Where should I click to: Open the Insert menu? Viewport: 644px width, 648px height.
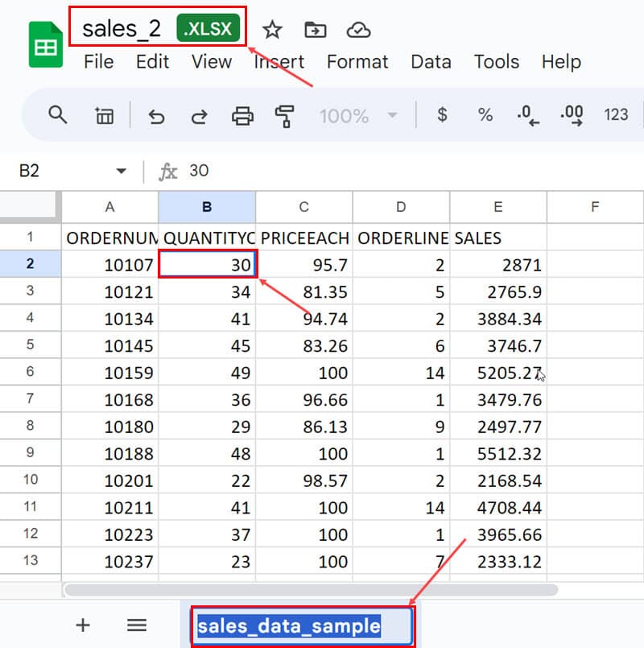coord(279,62)
